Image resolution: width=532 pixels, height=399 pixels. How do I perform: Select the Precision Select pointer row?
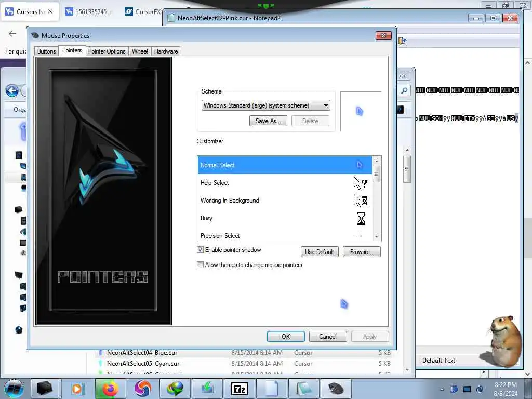click(284, 235)
